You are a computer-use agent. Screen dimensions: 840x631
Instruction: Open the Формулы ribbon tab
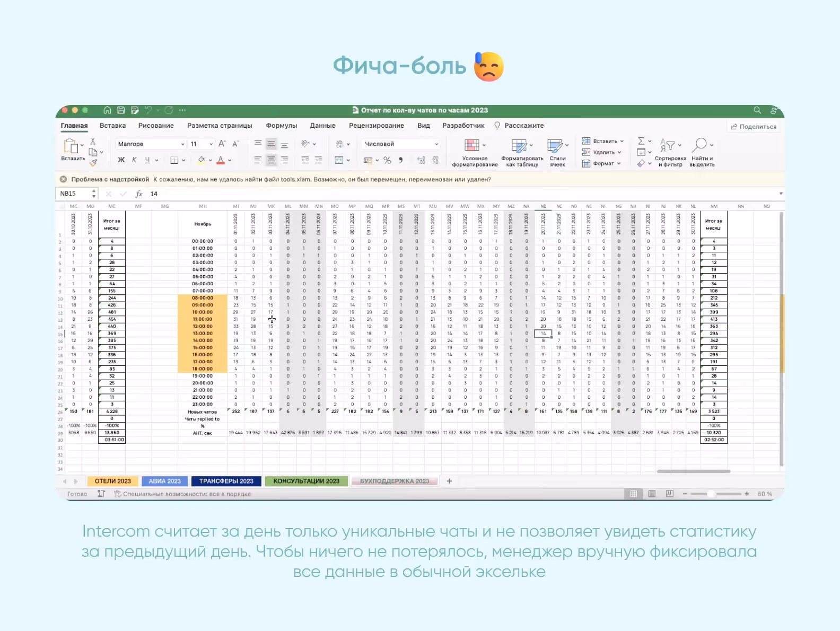click(x=281, y=126)
